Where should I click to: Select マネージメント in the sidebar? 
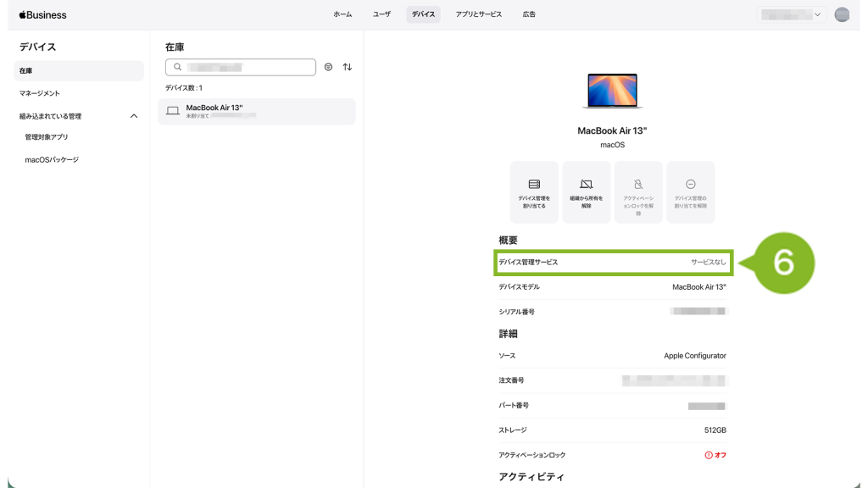(40, 93)
